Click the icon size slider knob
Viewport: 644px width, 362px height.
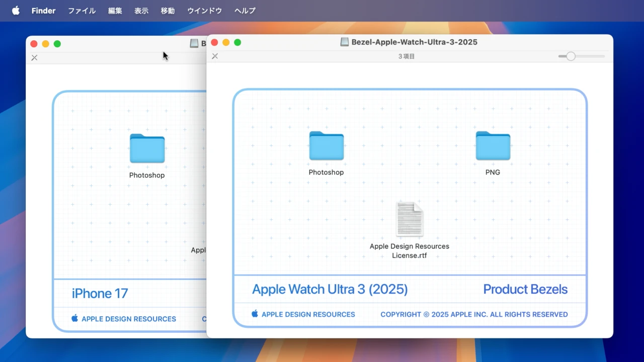click(x=571, y=56)
